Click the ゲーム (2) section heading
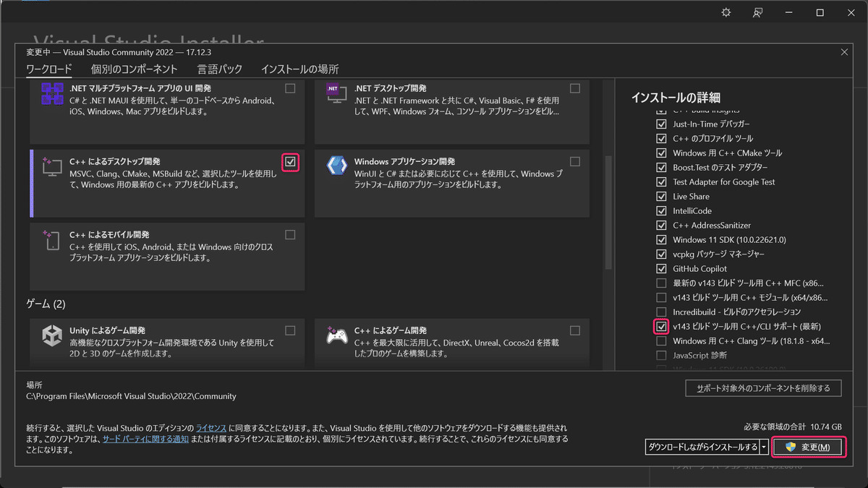The width and height of the screenshot is (868, 488). (46, 304)
